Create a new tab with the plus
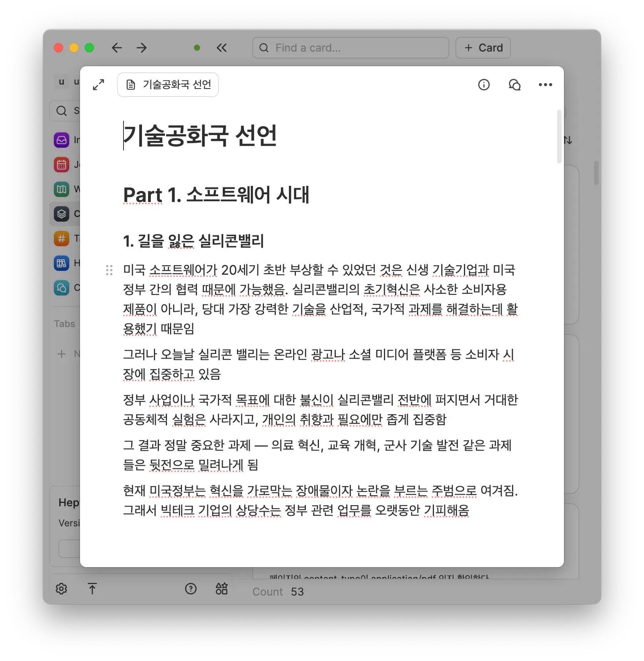The width and height of the screenshot is (644, 661). [x=62, y=354]
